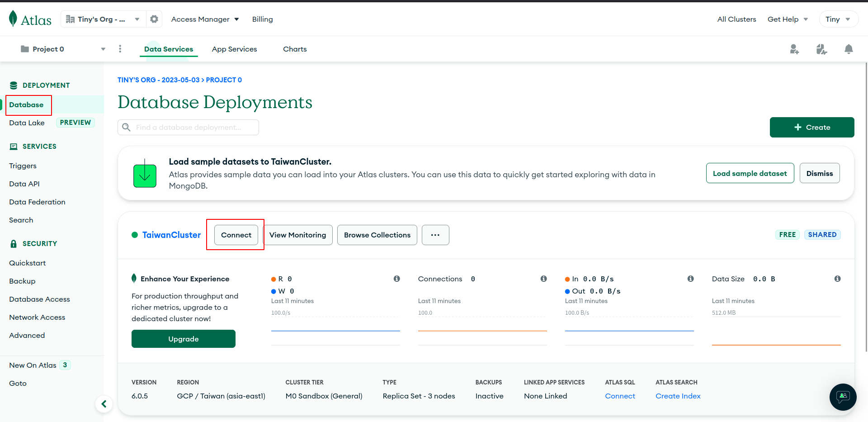Click the Project 0 folder icon
The image size is (868, 422).
pyautogui.click(x=25, y=49)
